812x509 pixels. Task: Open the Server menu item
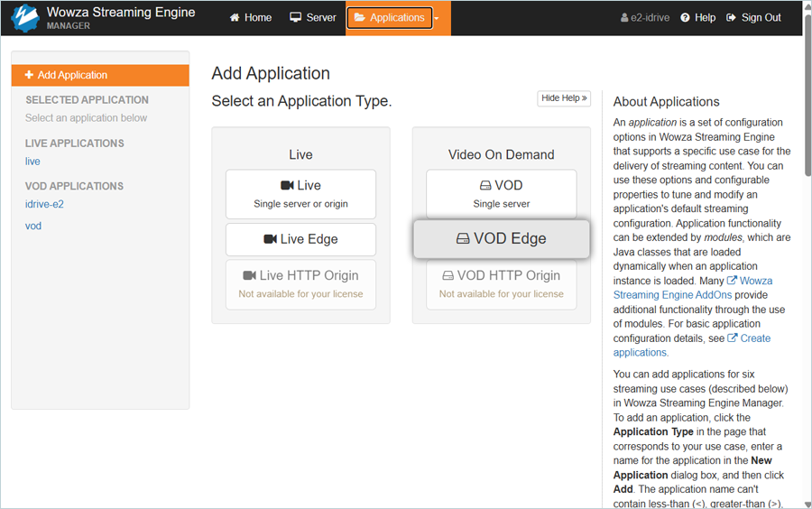coord(313,18)
